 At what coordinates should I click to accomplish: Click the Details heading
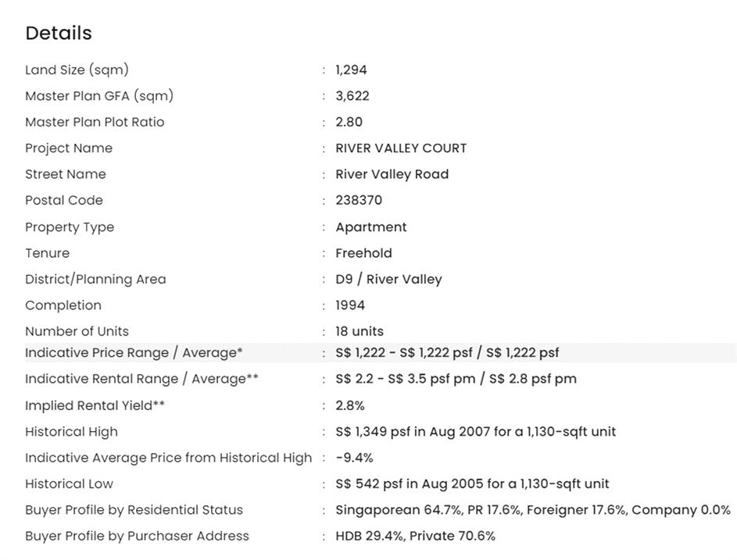pyautogui.click(x=59, y=33)
